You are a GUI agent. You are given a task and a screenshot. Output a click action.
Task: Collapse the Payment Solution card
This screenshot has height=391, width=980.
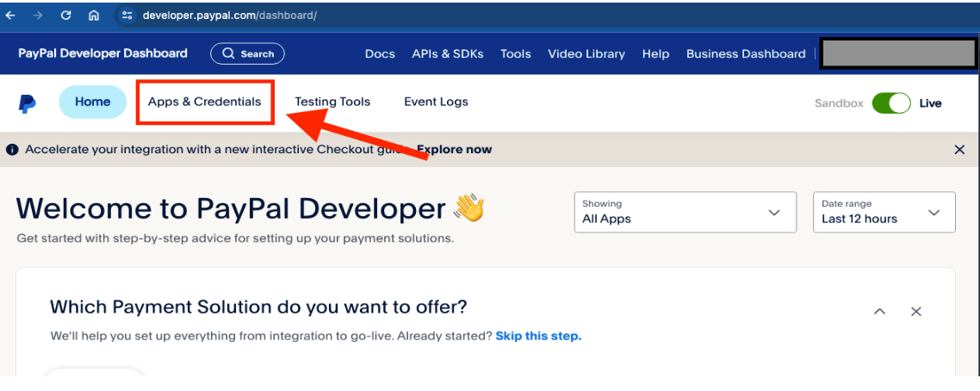879,311
